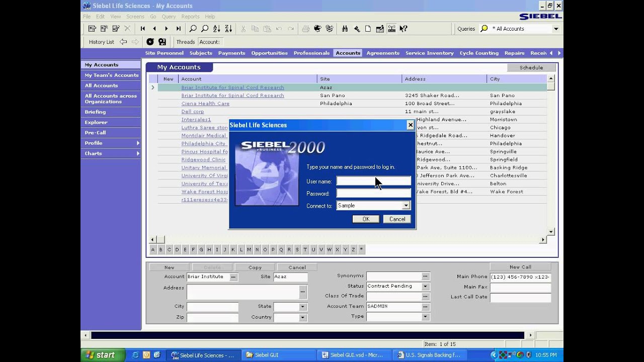Switch to the Agreements screen tab
The image size is (644, 362).
click(x=383, y=53)
